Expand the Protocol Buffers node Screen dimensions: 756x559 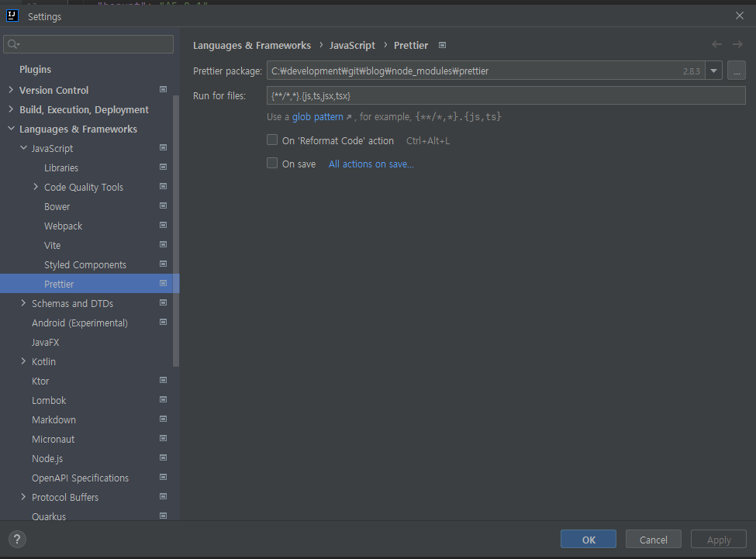coord(23,497)
